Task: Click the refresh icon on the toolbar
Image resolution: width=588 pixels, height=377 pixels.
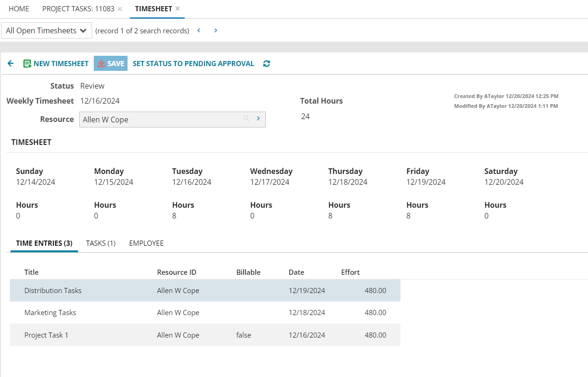Action: coord(266,63)
